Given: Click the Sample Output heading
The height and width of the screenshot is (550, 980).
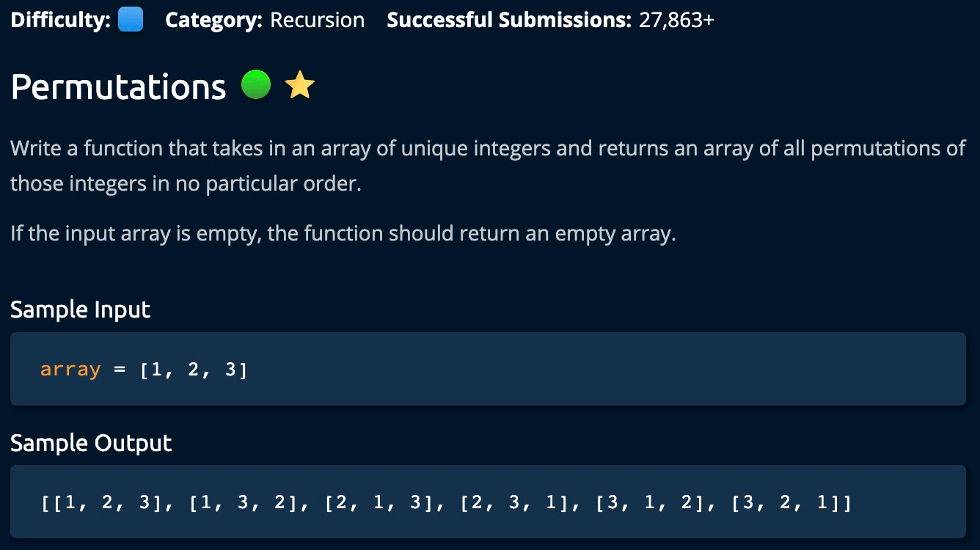Looking at the screenshot, I should [x=91, y=443].
